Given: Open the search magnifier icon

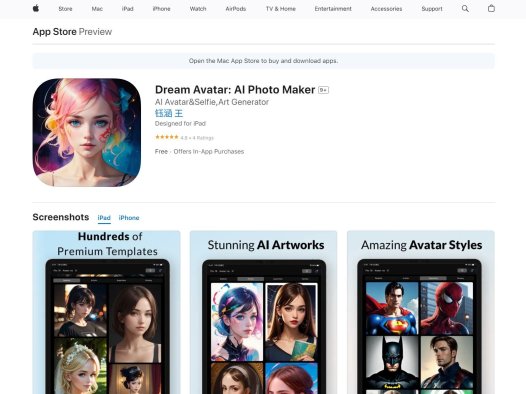Looking at the screenshot, I should [x=465, y=9].
